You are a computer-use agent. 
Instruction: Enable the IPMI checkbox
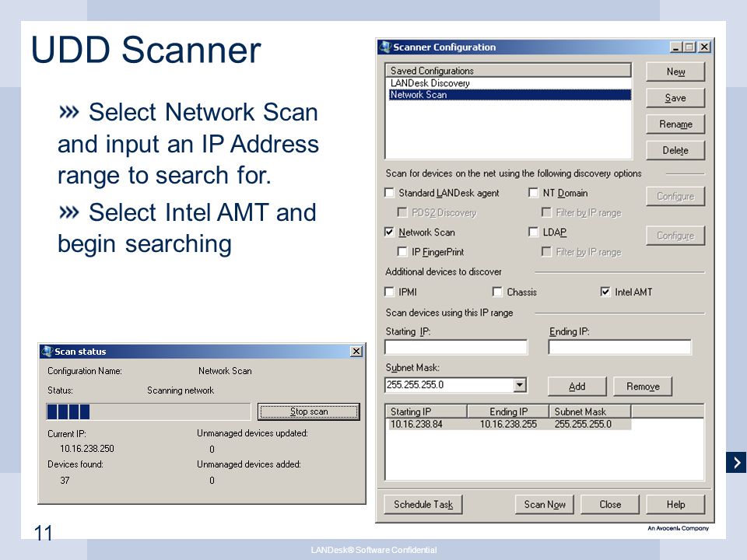(389, 292)
